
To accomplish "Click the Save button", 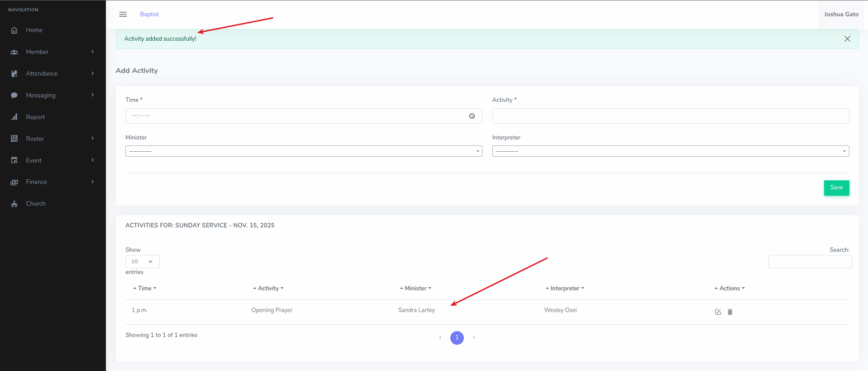I will [836, 188].
